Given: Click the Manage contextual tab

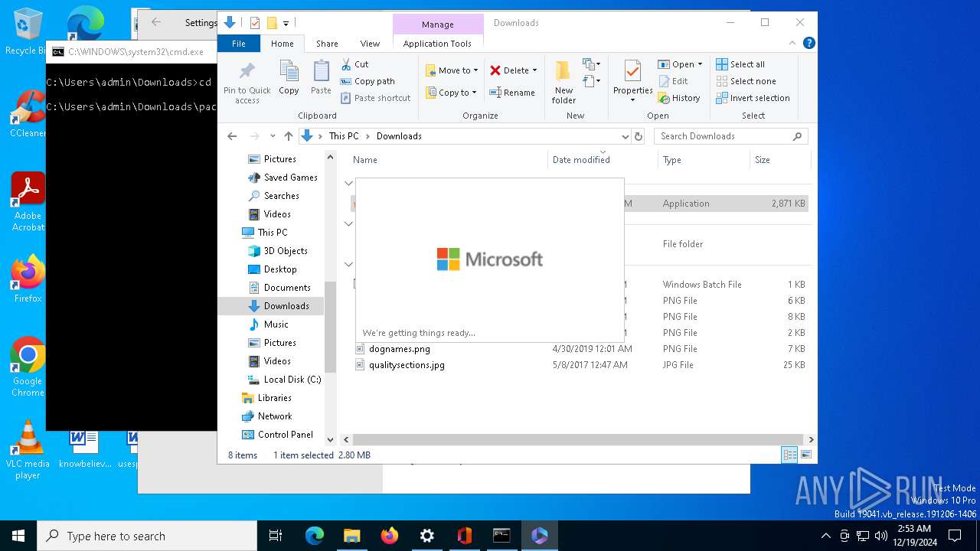Looking at the screenshot, I should pyautogui.click(x=438, y=24).
